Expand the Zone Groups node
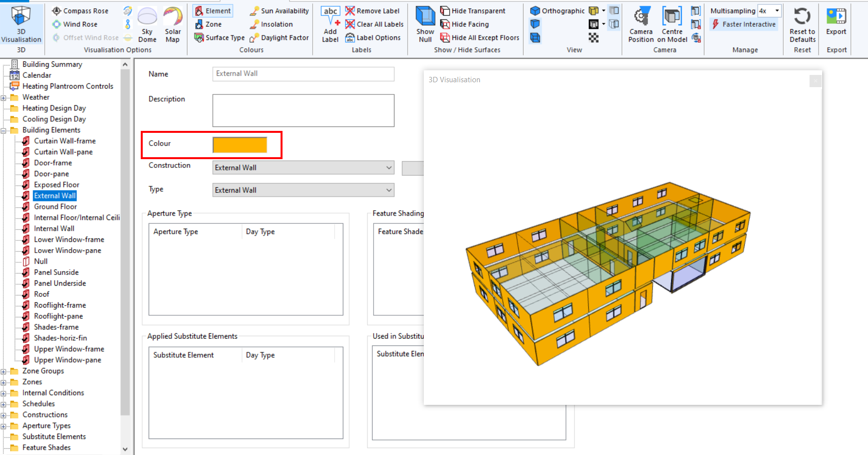The width and height of the screenshot is (868, 455). [3, 371]
